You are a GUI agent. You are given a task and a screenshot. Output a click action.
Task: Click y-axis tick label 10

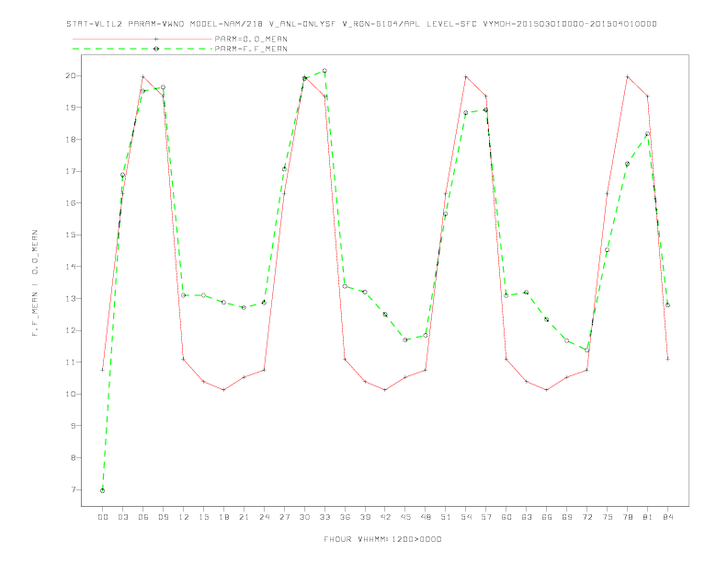point(72,394)
